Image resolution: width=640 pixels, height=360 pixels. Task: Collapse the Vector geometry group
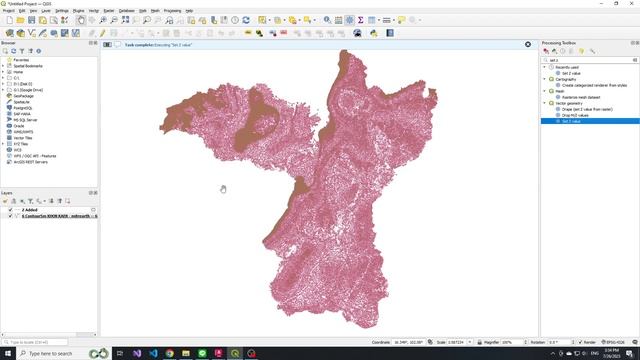click(544, 103)
